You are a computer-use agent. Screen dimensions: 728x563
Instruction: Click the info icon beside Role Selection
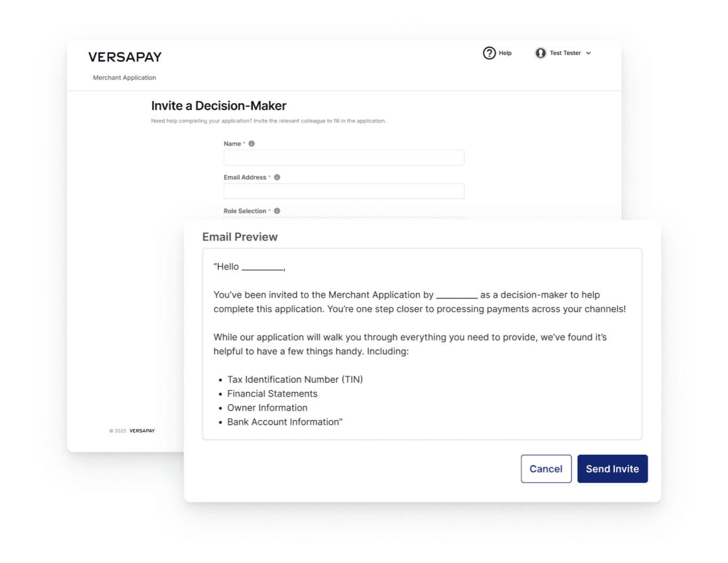pyautogui.click(x=277, y=211)
